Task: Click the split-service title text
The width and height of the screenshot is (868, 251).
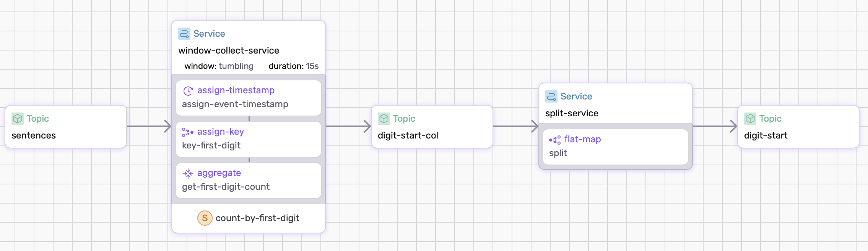Action: (x=572, y=113)
